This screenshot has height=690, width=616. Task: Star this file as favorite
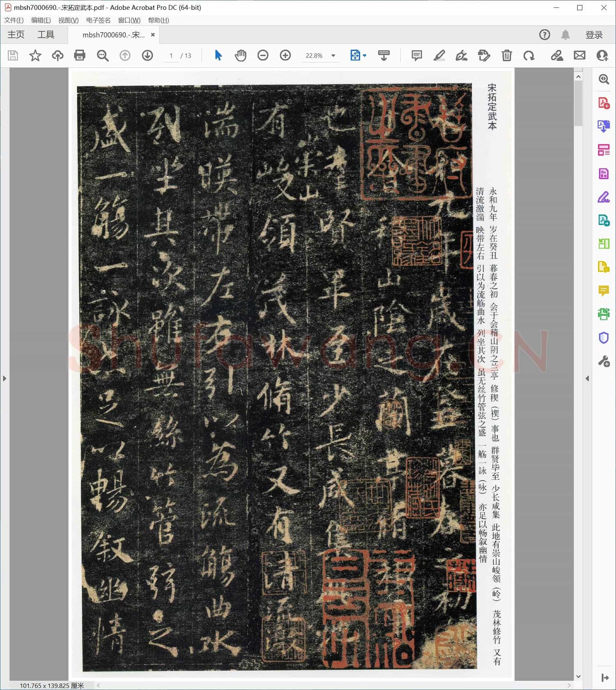(x=35, y=55)
